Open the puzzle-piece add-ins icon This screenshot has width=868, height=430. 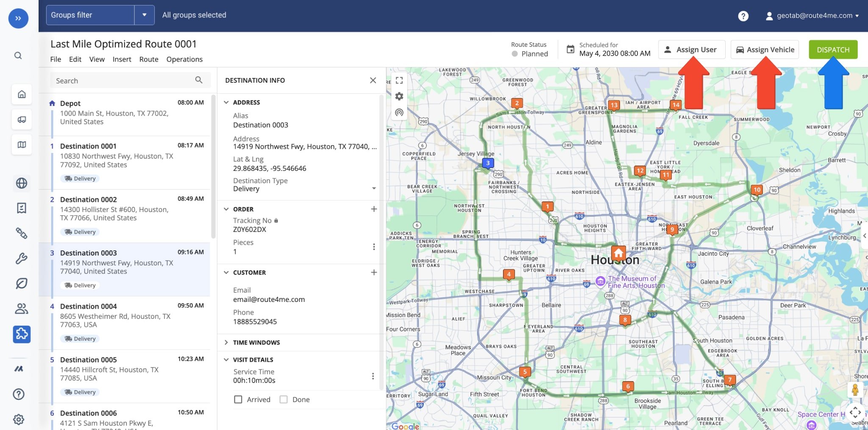point(22,334)
